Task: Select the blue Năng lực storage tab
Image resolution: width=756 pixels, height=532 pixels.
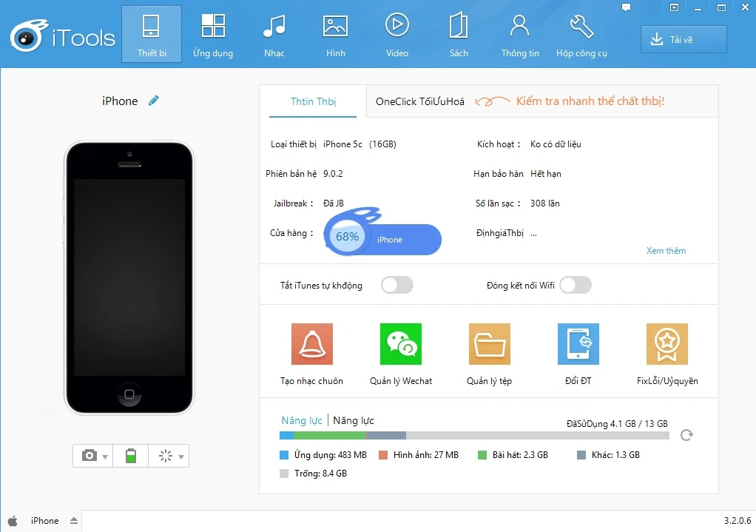Action: [x=302, y=420]
